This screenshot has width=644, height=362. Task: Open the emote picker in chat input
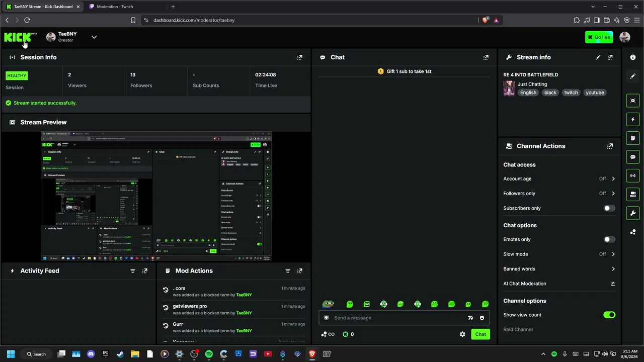[482, 318]
